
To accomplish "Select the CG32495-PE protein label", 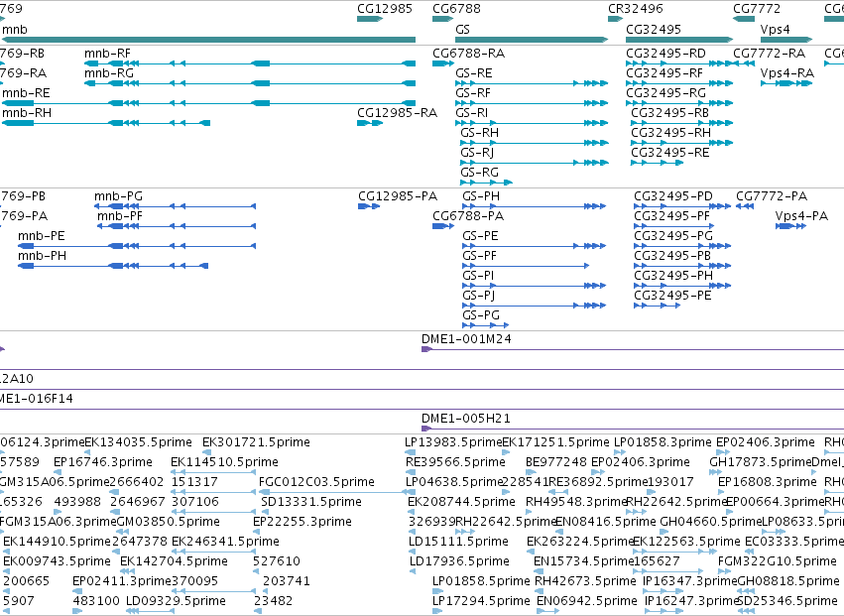I will (672, 297).
